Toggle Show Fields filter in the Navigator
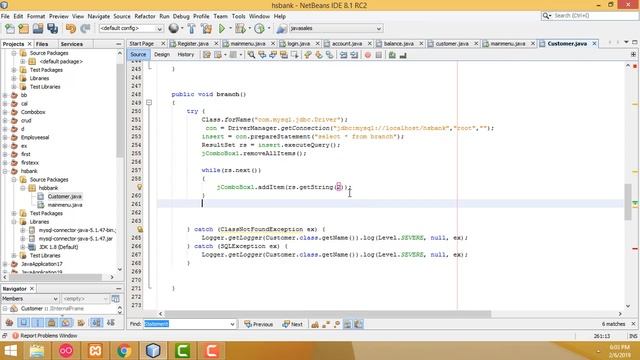The width and height of the screenshot is (640, 360). 24,323
